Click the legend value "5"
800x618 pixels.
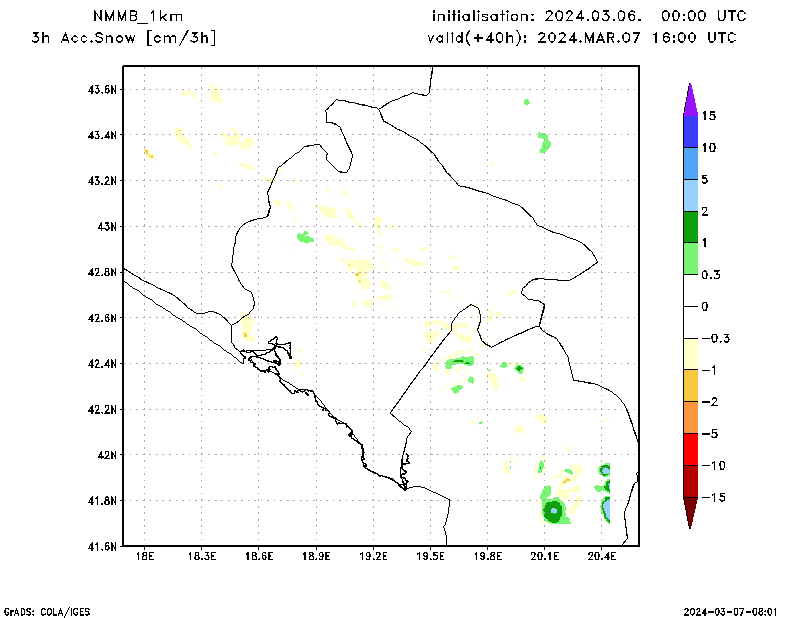[705, 179]
